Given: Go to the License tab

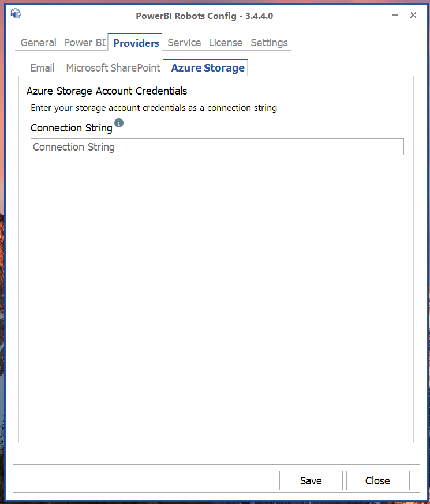Looking at the screenshot, I should click(x=226, y=43).
